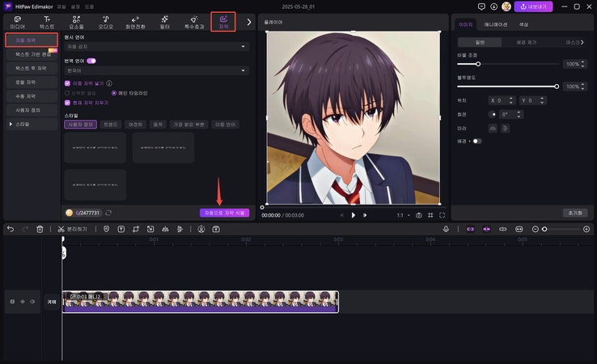597x364 pixels.
Task: Click the microphone voice-over icon
Action: click(446, 229)
